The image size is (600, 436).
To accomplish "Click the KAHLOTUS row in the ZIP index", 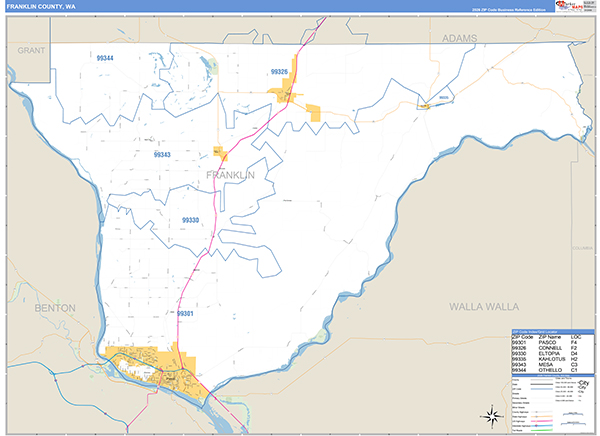I will 553,359.
